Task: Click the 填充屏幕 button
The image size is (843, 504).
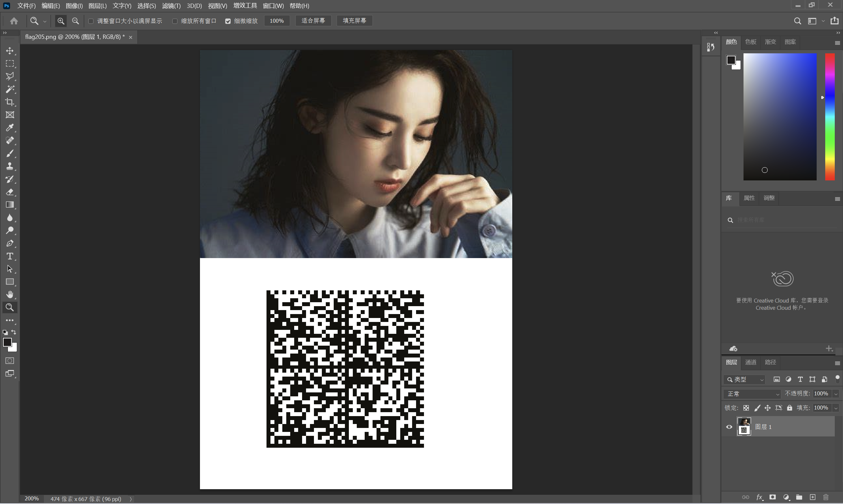Action: click(x=354, y=21)
